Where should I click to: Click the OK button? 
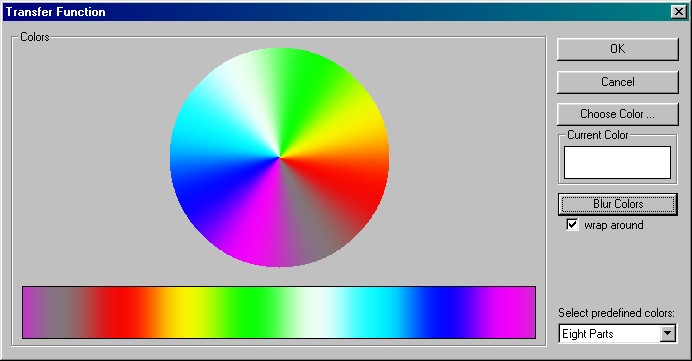pos(617,49)
